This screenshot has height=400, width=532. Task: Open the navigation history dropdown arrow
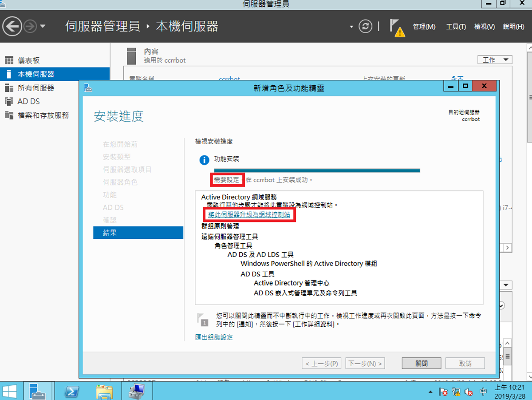pyautogui.click(x=43, y=26)
